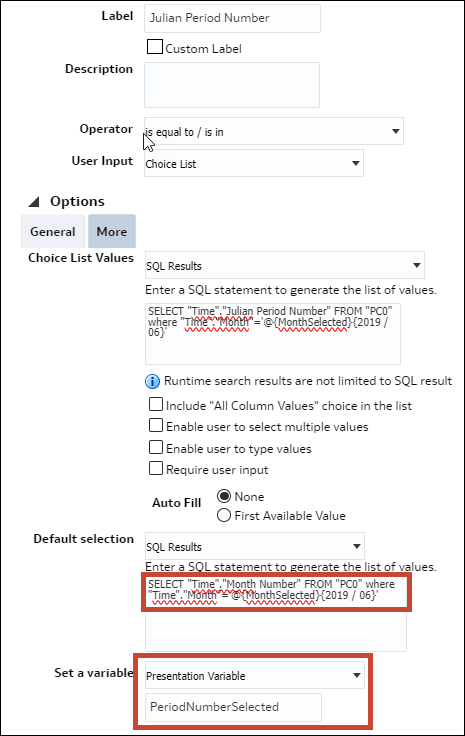Tick Enable user to select multiple values
Viewport: 465px width, 736px height.
coord(156,425)
